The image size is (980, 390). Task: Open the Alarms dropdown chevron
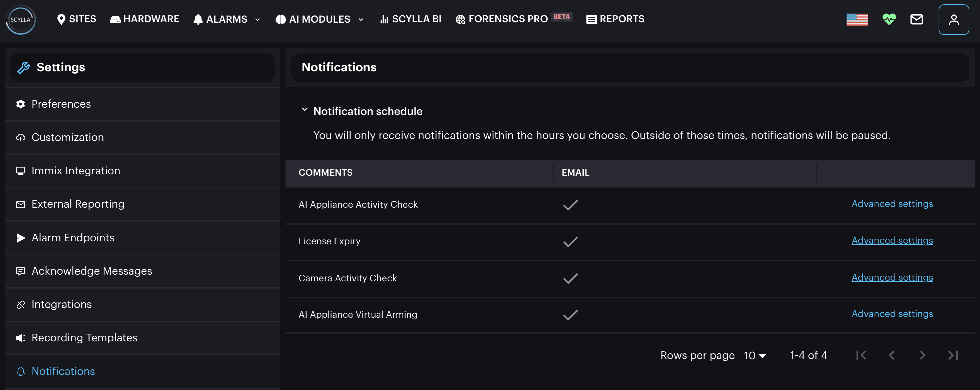point(258,20)
